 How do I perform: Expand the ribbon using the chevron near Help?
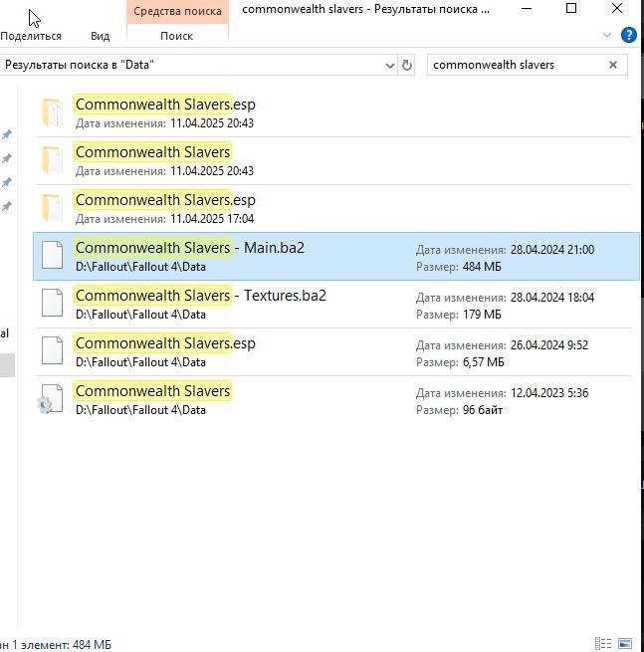607,35
